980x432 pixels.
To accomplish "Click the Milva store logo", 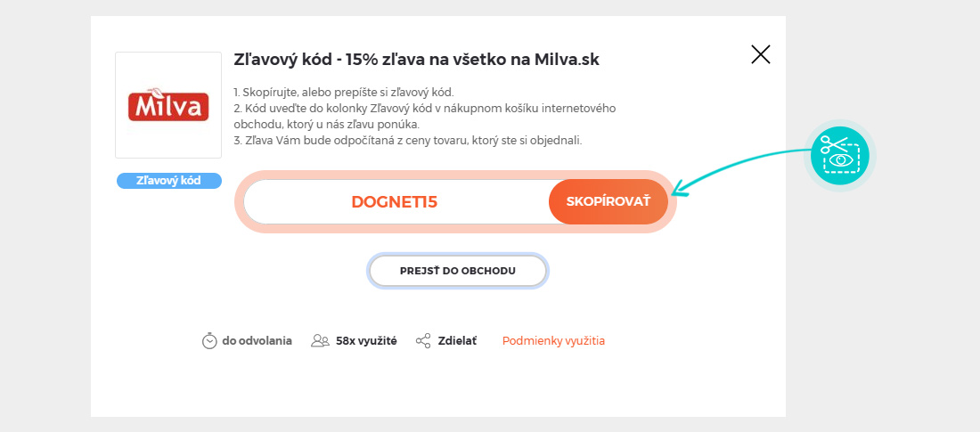I will point(168,105).
